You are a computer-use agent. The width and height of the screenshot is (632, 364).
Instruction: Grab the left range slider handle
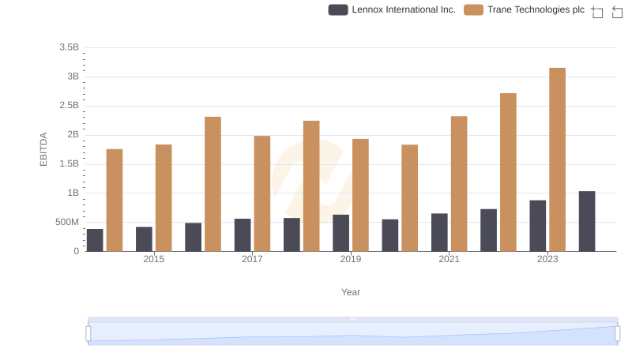88,334
